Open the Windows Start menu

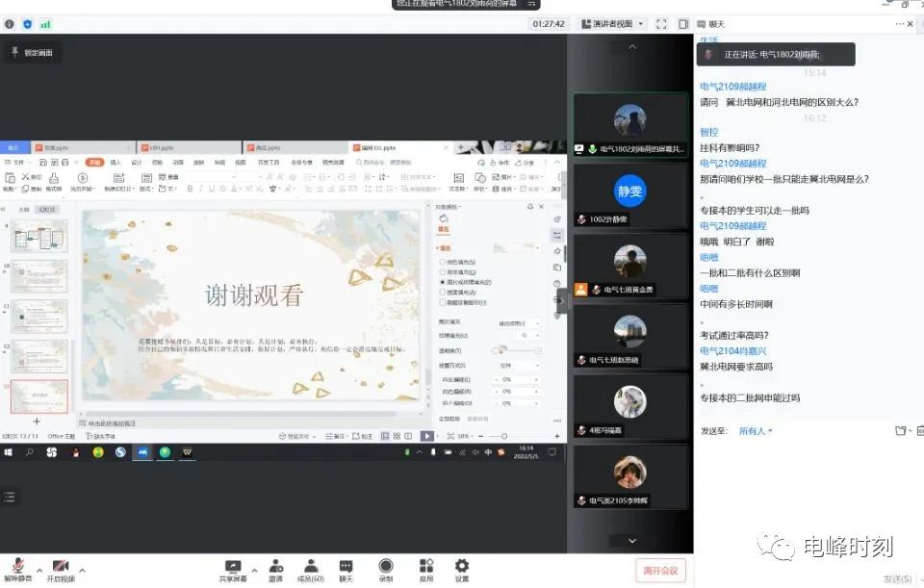[9, 452]
